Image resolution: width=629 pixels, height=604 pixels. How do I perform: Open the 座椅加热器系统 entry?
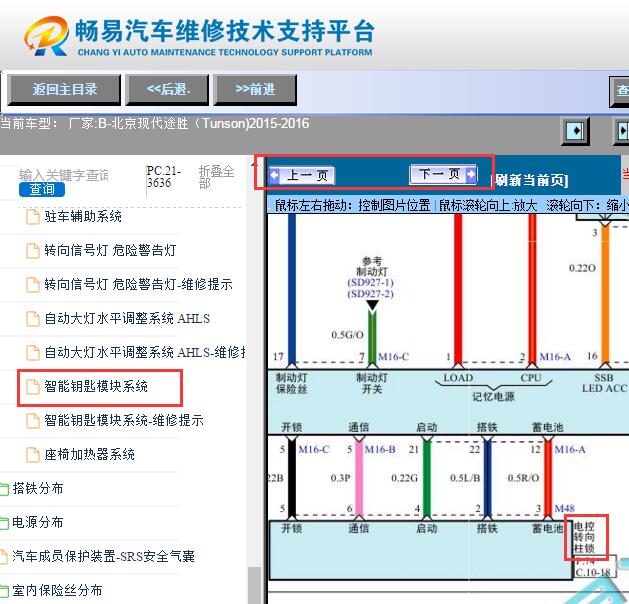click(89, 454)
